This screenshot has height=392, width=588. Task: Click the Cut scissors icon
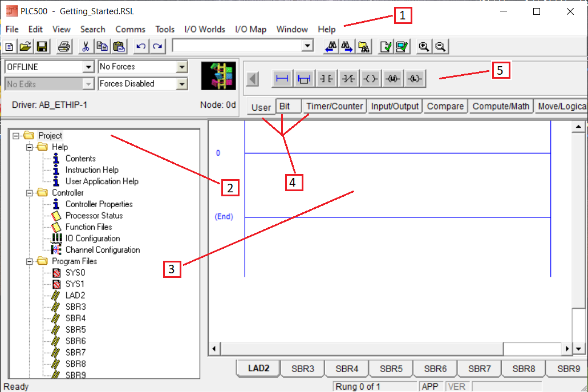86,47
